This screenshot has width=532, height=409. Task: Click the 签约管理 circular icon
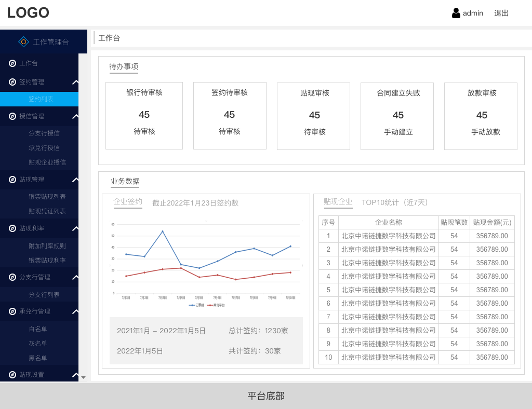pos(11,82)
